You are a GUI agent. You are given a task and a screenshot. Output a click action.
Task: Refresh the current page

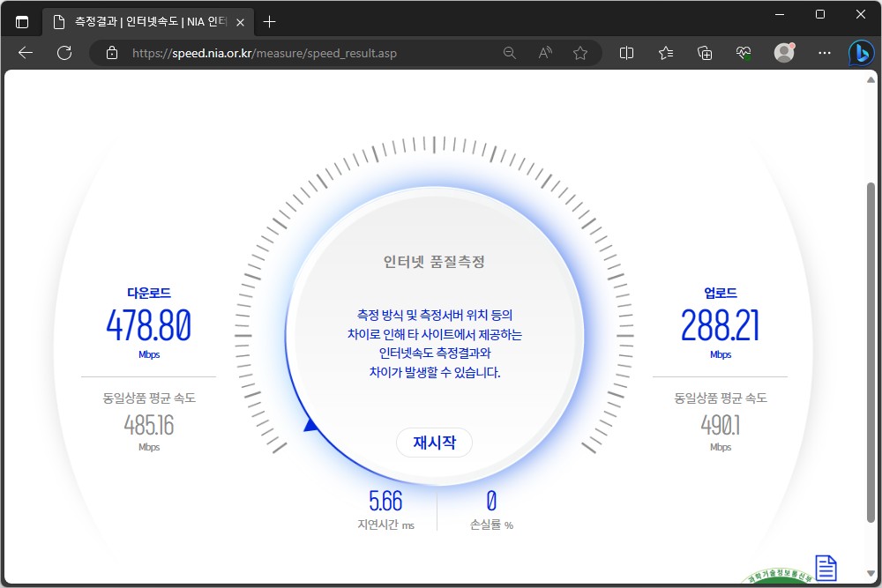64,54
